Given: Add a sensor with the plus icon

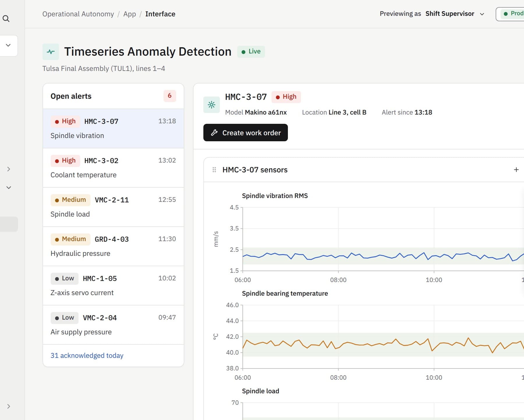Looking at the screenshot, I should point(516,170).
